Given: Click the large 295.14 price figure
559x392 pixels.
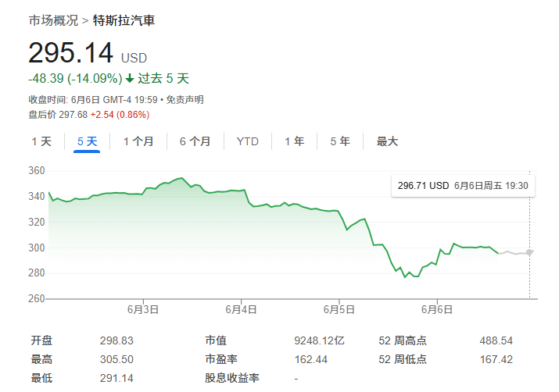Looking at the screenshot, I should point(70,53).
